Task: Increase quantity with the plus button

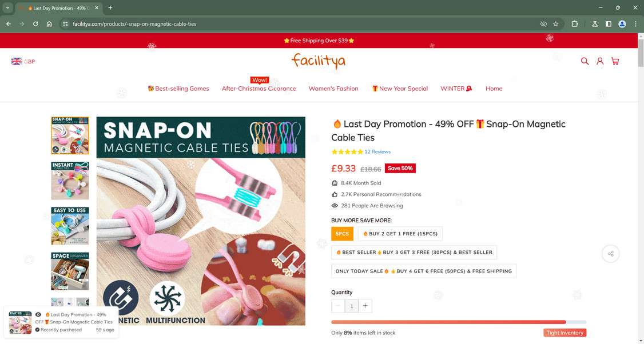Action: 365,306
